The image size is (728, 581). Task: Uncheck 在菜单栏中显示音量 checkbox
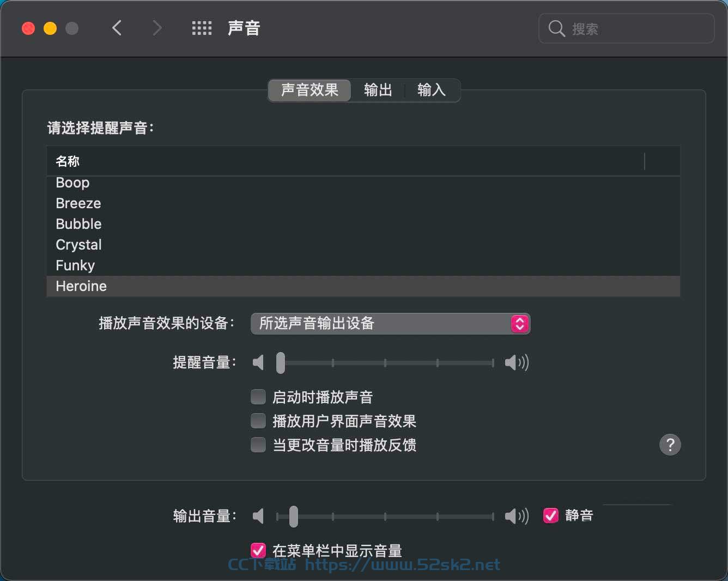point(258,550)
